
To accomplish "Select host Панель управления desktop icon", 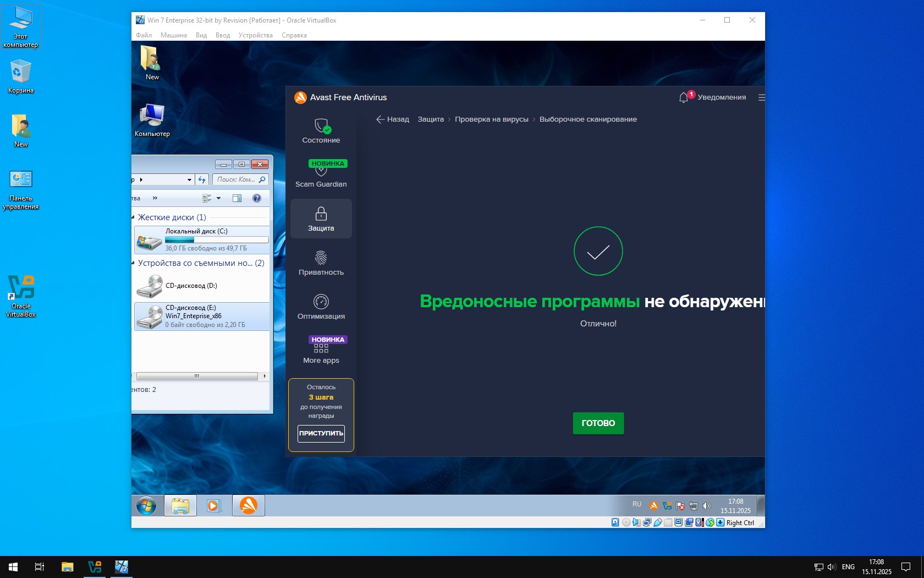I will [x=21, y=190].
